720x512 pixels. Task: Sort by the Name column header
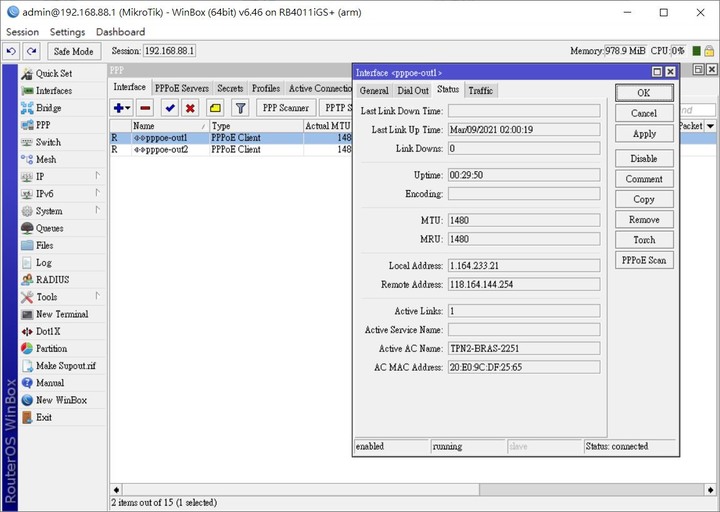click(169, 125)
